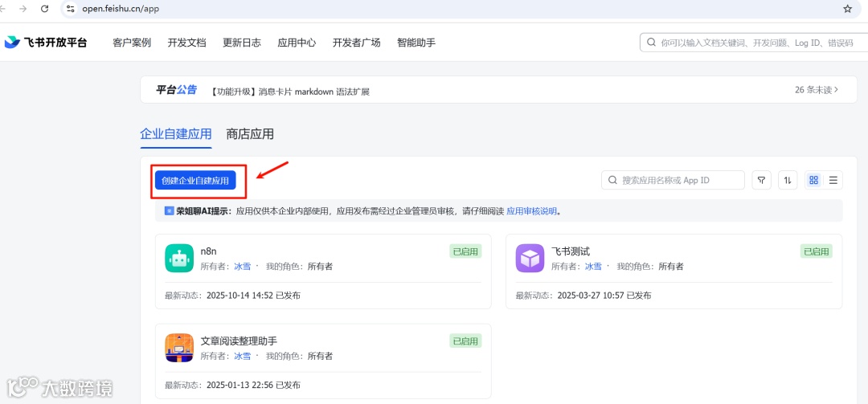Click the 已启用 badge on 飞书测试 card
The width and height of the screenshot is (868, 404).
pyautogui.click(x=817, y=251)
